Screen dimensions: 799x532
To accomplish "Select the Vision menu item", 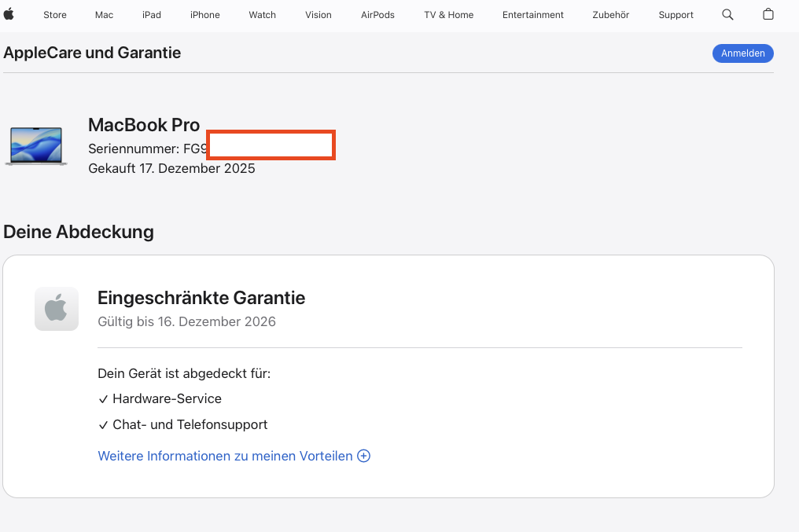I will pos(318,15).
